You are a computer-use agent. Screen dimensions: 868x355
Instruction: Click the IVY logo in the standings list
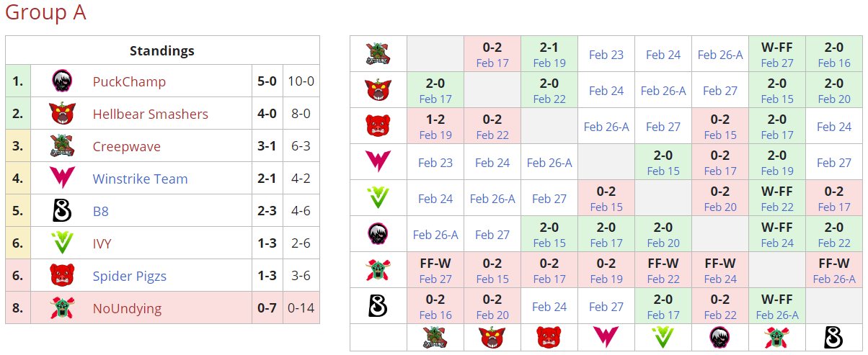coord(62,243)
